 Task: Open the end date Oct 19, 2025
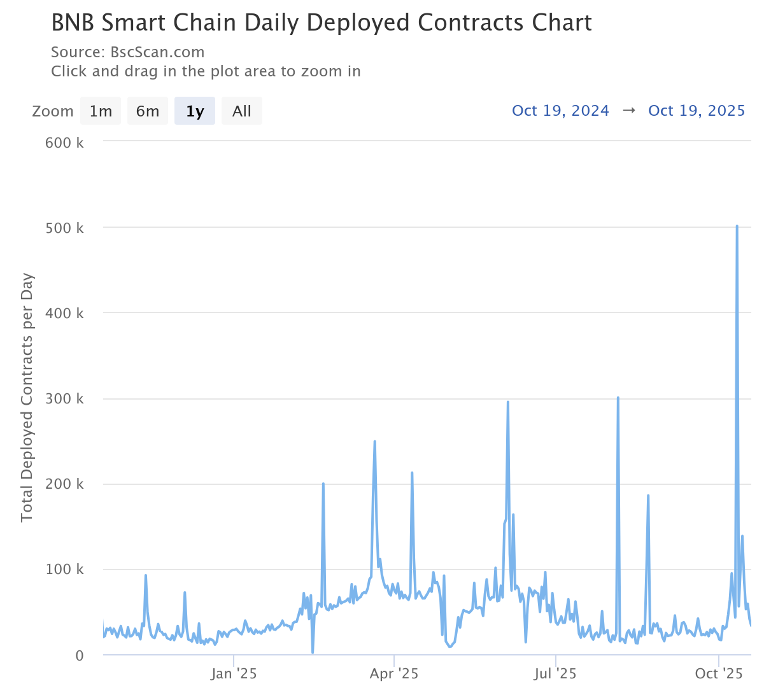pyautogui.click(x=697, y=110)
